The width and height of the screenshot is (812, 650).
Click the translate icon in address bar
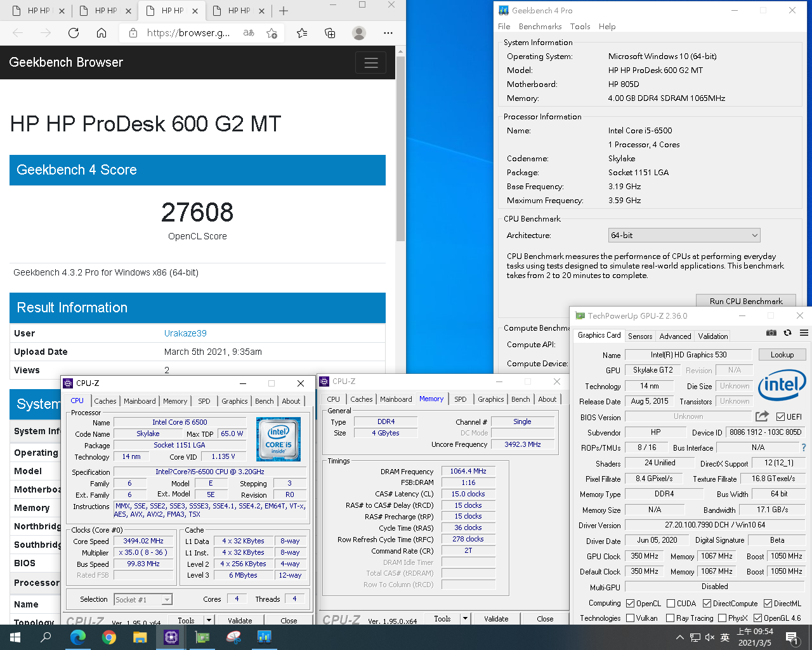(249, 33)
